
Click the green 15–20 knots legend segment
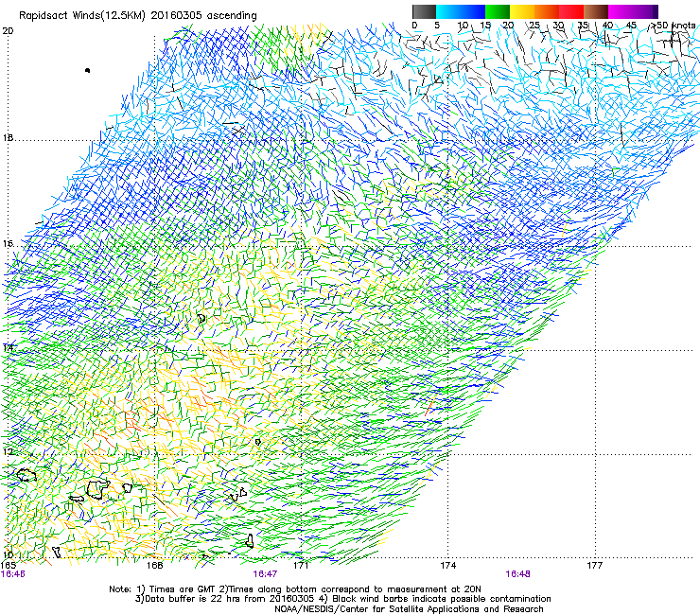498,11
